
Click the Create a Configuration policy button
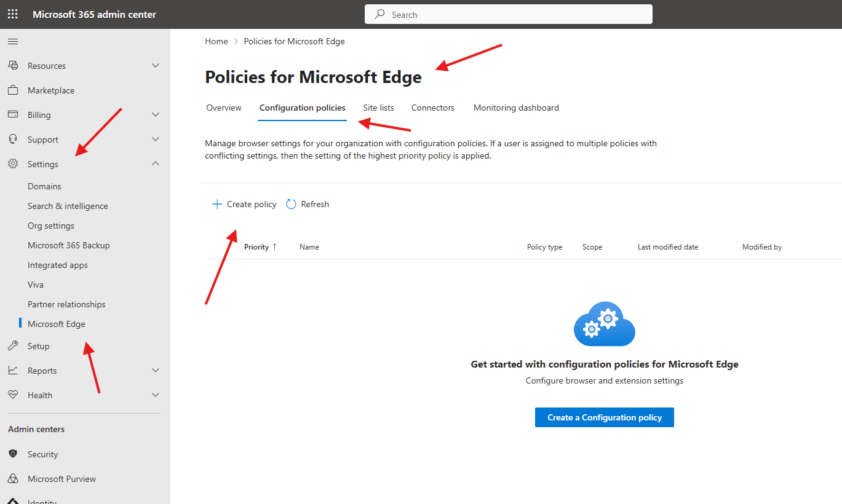click(604, 417)
